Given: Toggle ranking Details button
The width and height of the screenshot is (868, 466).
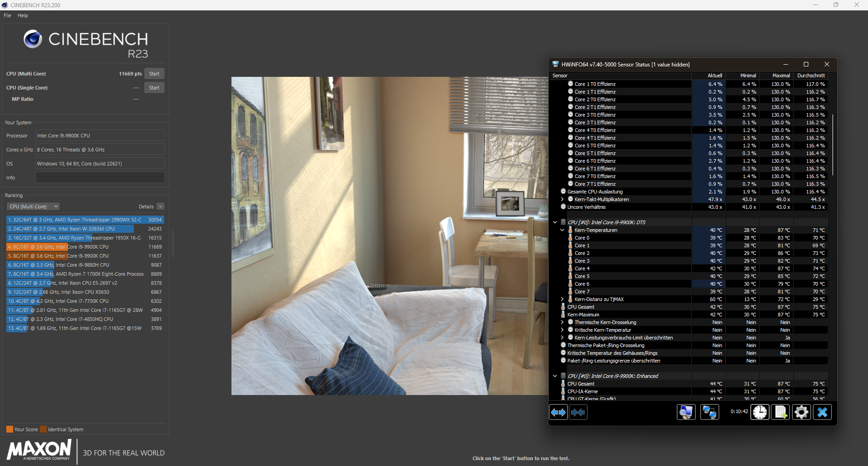Looking at the screenshot, I should pyautogui.click(x=160, y=207).
